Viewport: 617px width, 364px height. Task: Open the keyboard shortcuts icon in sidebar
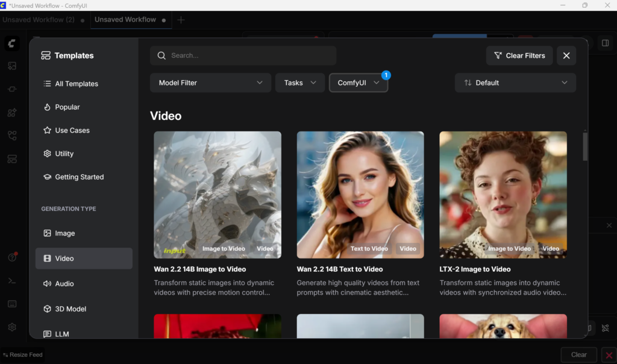tap(12, 304)
